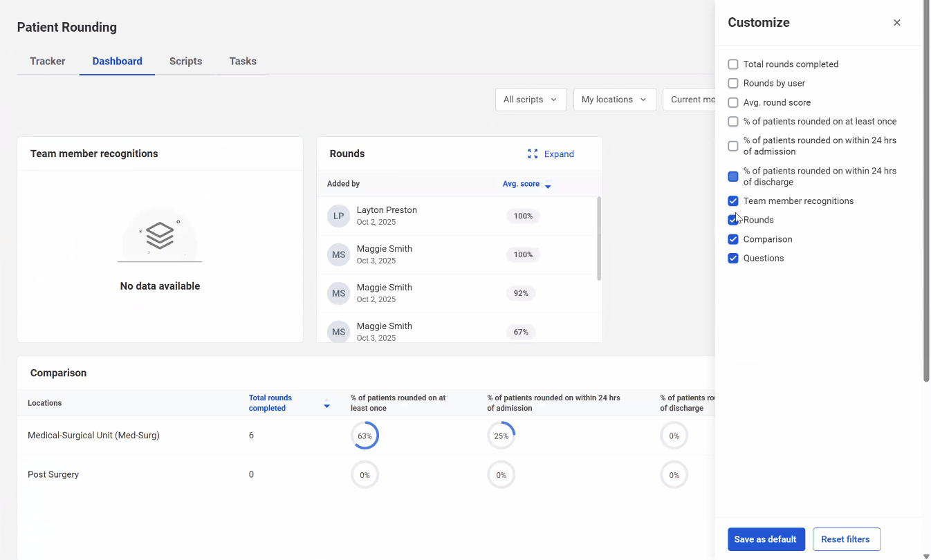Click the Expand icon in Rounds card
The image size is (931, 560).
(x=533, y=154)
